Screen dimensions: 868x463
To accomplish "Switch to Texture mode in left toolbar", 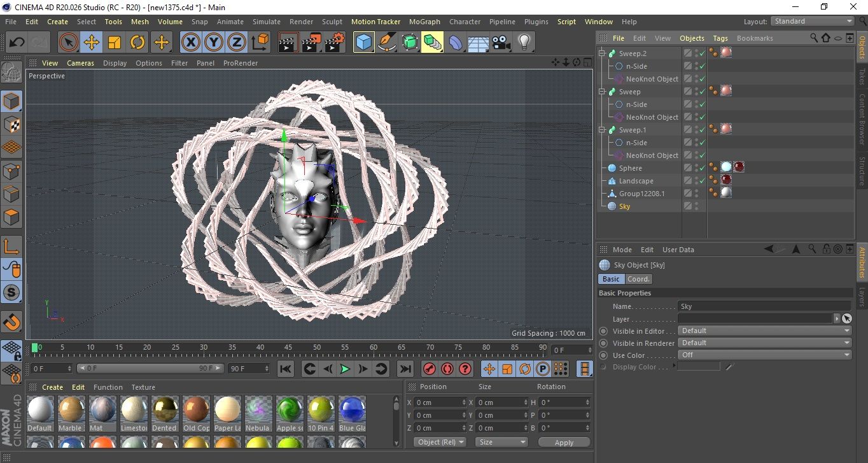I will [x=11, y=125].
